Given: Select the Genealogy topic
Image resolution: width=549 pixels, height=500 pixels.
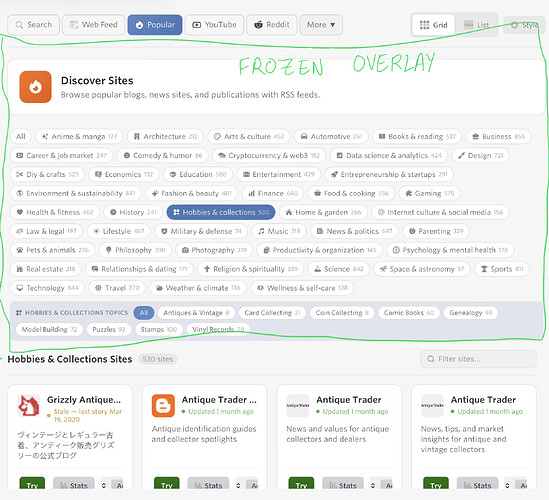Looking at the screenshot, I should [x=471, y=313].
